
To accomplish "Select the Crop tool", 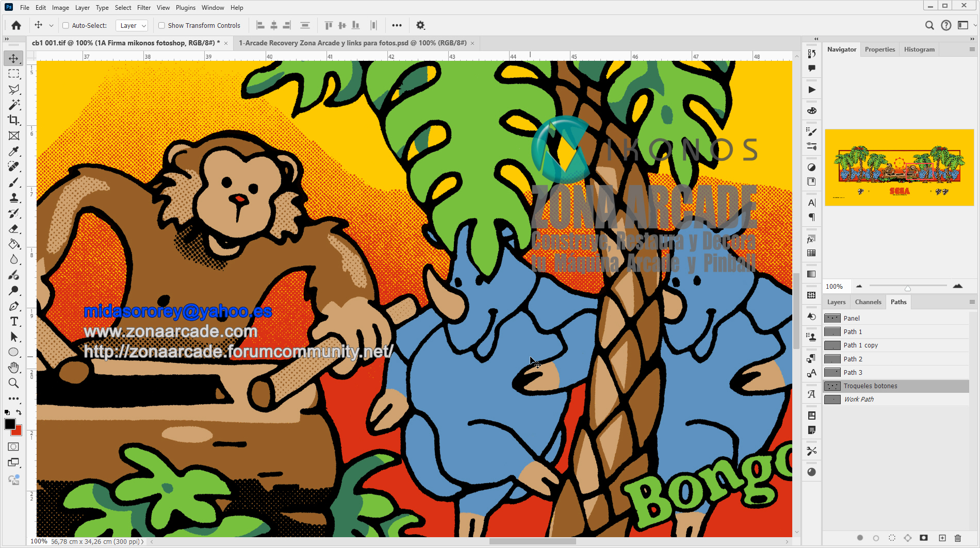I will pos(14,120).
